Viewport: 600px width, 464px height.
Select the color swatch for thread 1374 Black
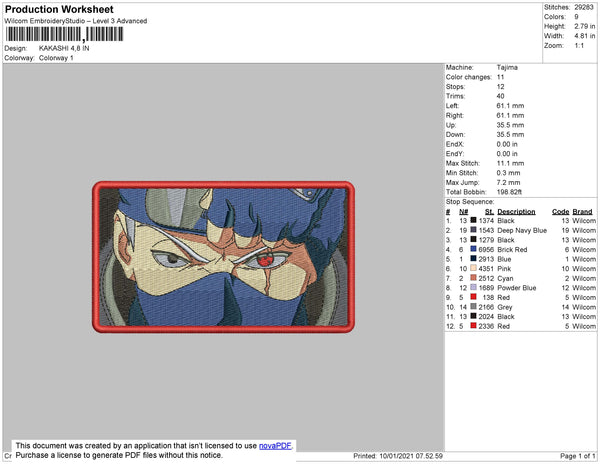point(473,220)
